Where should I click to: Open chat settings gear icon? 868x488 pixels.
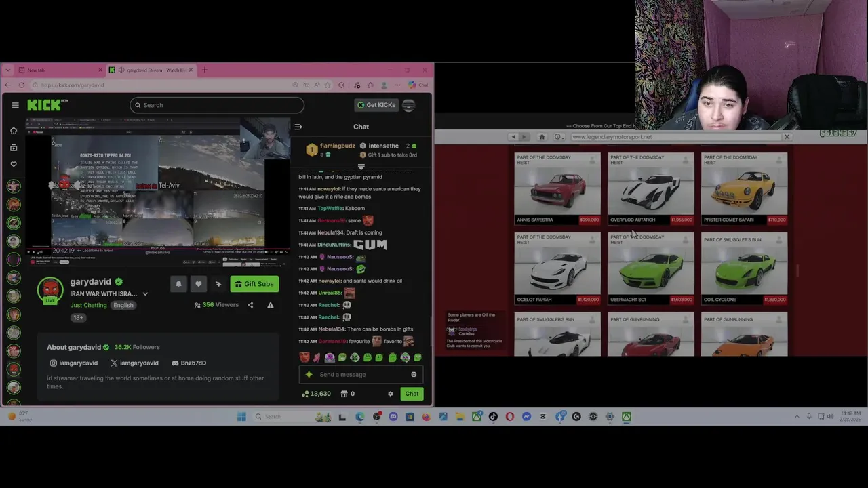(390, 394)
